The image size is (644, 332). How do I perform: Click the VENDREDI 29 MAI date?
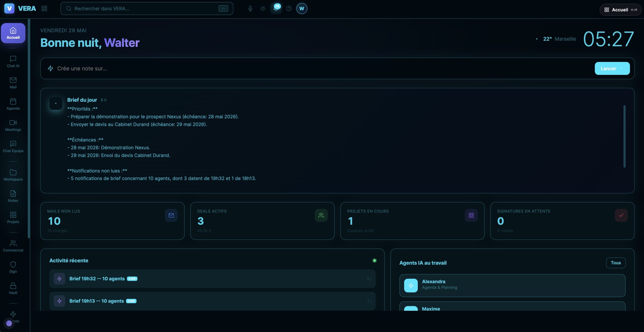point(63,30)
